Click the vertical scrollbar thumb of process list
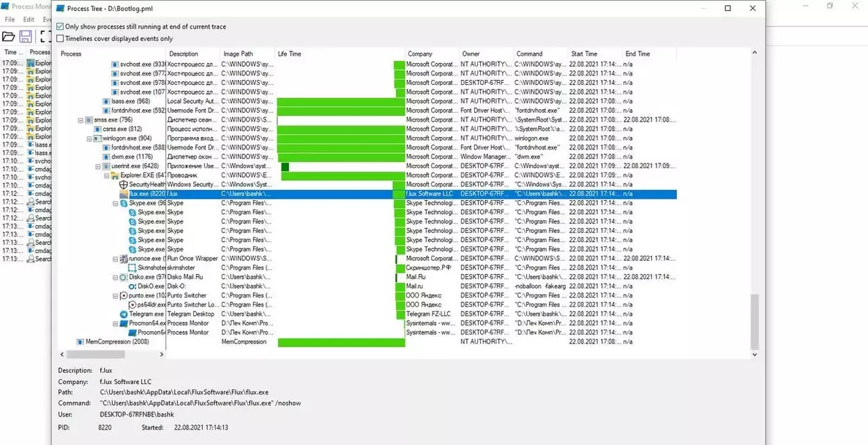 coord(755,321)
